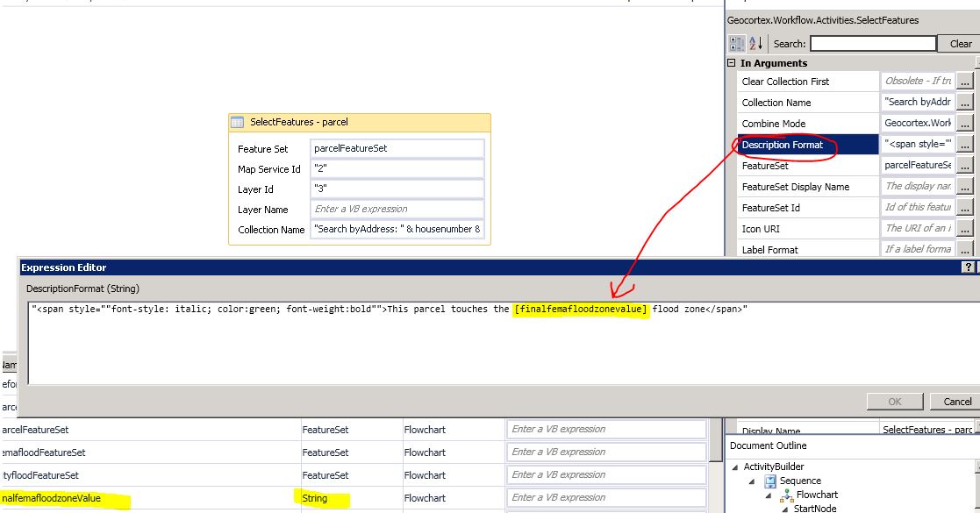
Task: Collapse the StartNode tree node
Action: tap(785, 509)
